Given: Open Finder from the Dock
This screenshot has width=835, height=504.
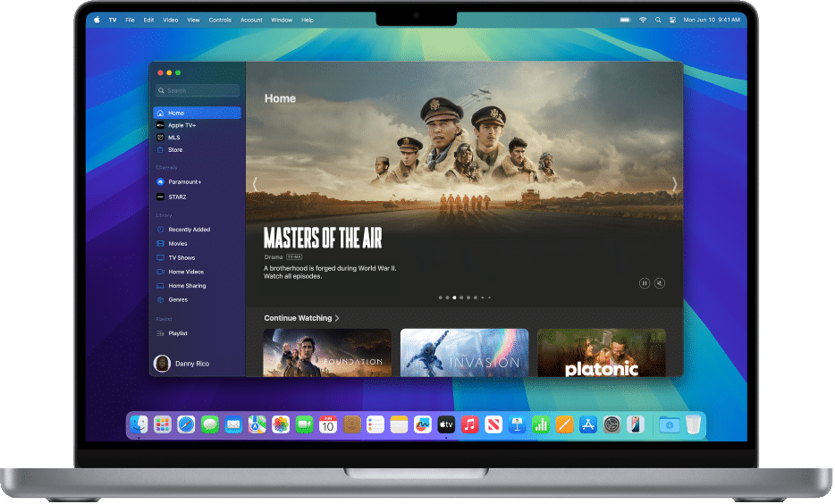Looking at the screenshot, I should pos(139,424).
